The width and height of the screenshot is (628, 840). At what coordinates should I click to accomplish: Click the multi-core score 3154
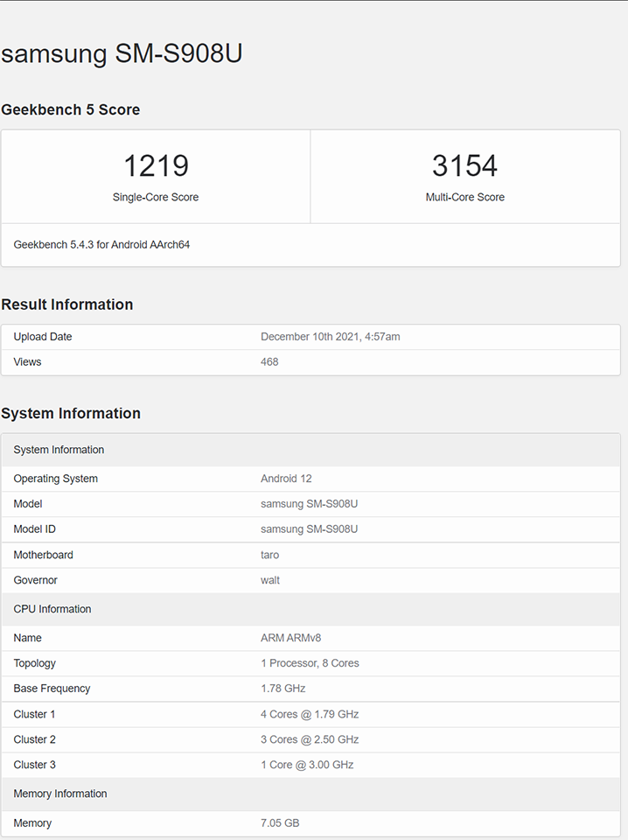point(464,165)
